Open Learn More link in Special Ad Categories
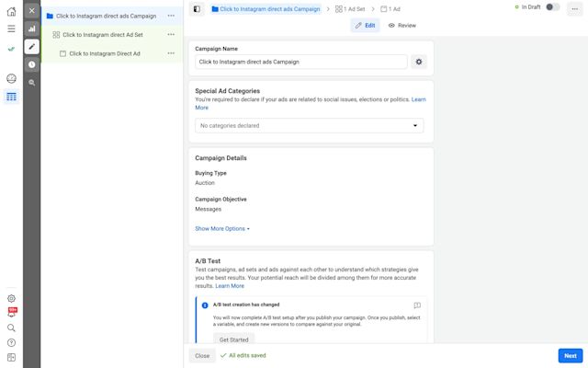 419,99
